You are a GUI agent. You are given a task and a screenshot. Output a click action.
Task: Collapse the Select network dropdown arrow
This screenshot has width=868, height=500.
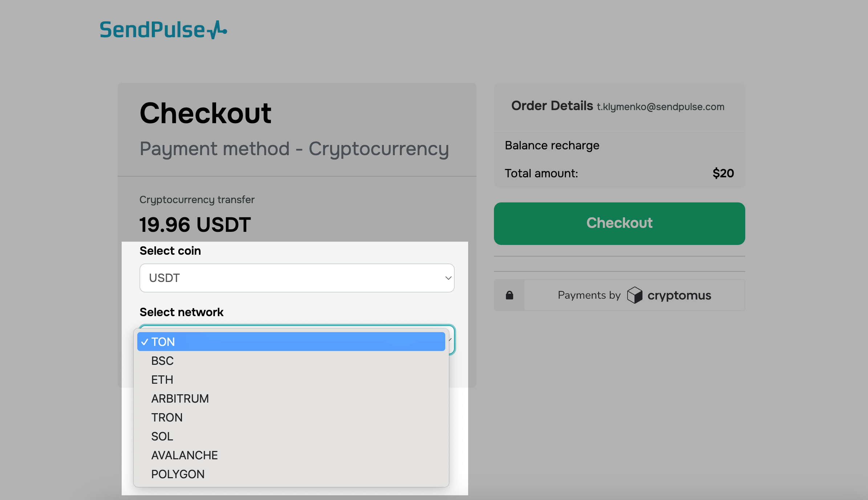click(451, 339)
